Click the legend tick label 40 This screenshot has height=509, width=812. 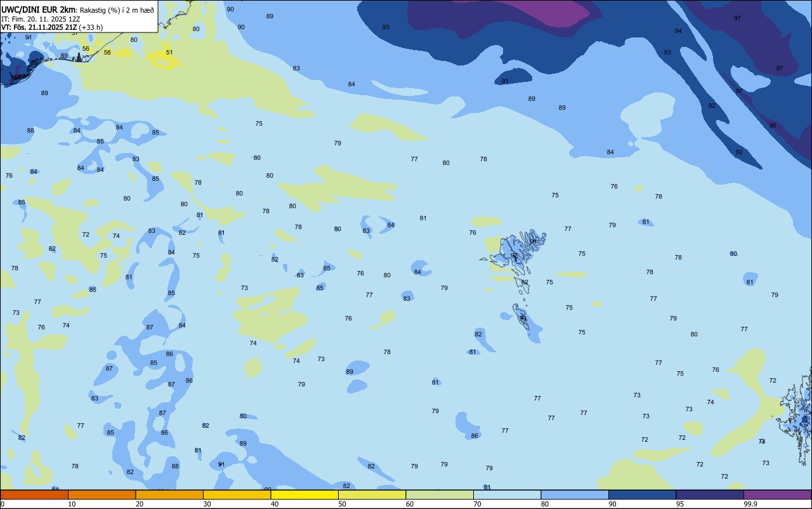(275, 504)
